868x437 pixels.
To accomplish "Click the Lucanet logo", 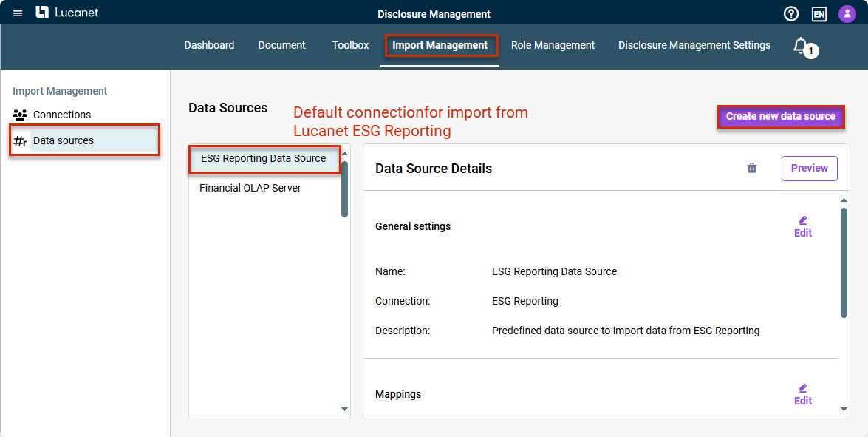I will (x=67, y=12).
